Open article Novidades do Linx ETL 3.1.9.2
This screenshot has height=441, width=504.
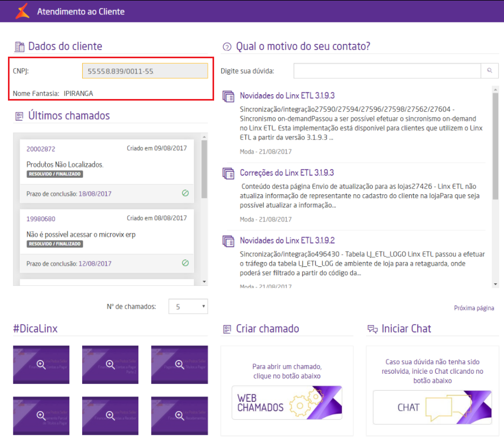tap(287, 240)
